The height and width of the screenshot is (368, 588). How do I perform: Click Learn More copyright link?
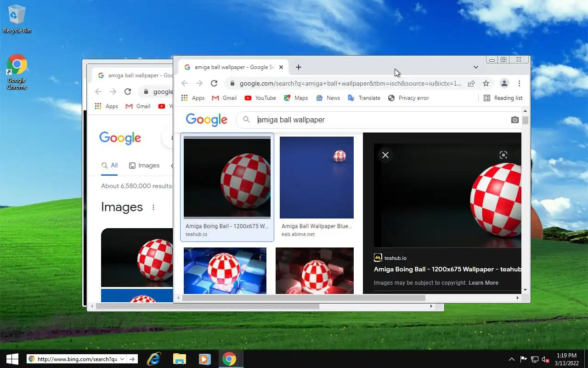coord(483,283)
